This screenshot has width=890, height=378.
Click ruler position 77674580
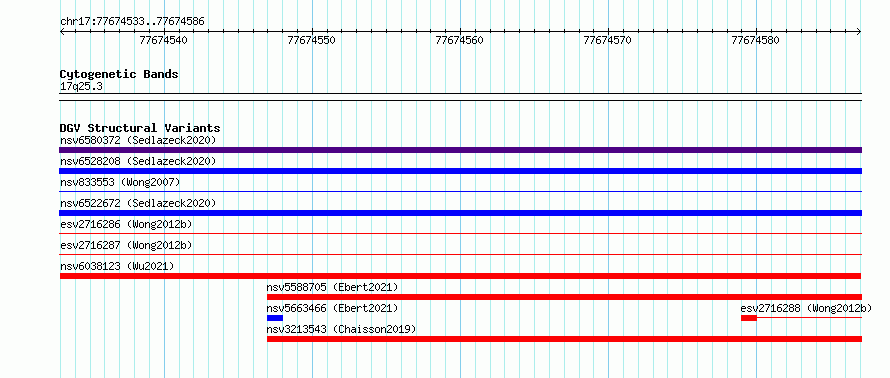click(756, 40)
